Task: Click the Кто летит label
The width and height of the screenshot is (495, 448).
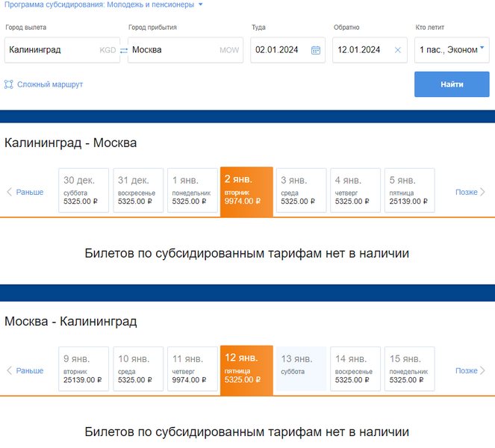Action: pos(429,28)
